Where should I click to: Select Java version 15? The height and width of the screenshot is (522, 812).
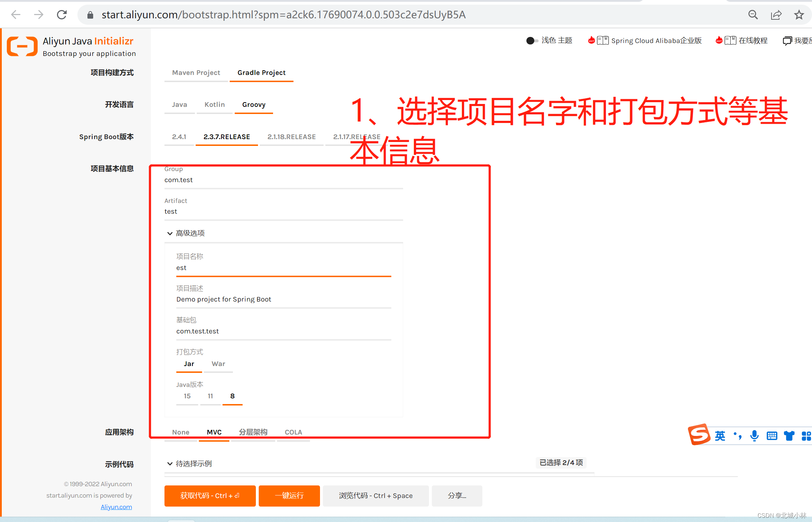[187, 396]
